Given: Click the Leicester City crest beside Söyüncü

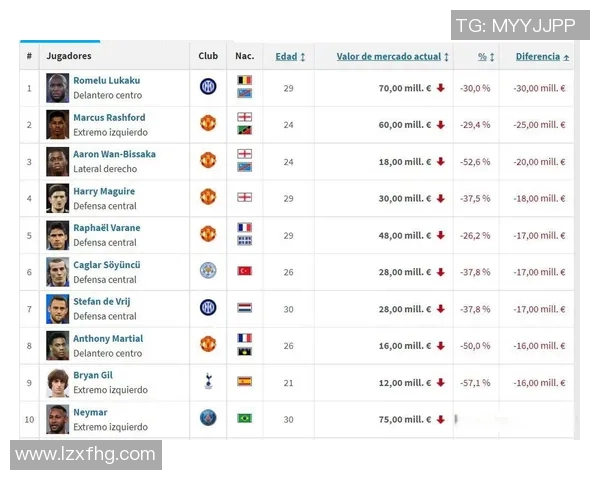Looking at the screenshot, I should (207, 270).
